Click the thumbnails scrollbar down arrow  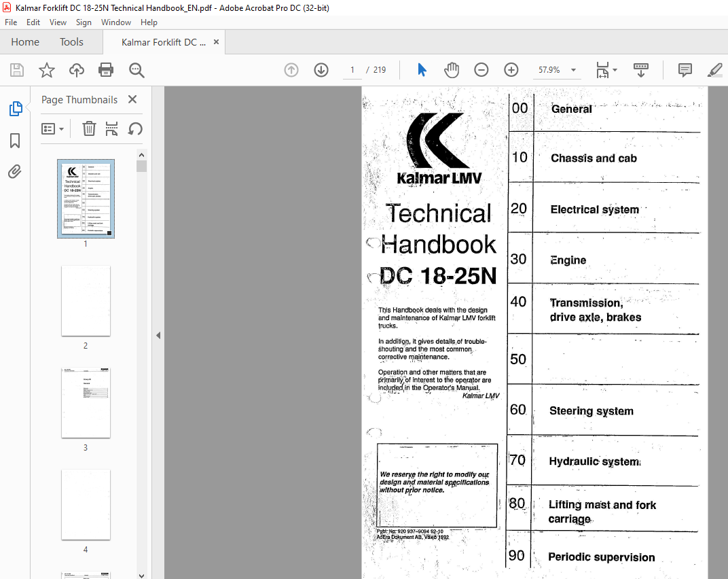pyautogui.click(x=142, y=576)
